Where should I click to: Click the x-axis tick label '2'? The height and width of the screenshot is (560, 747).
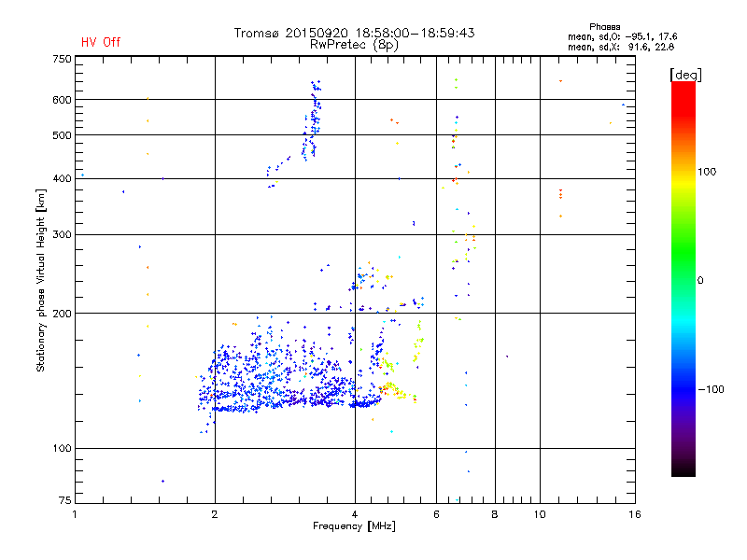215,514
